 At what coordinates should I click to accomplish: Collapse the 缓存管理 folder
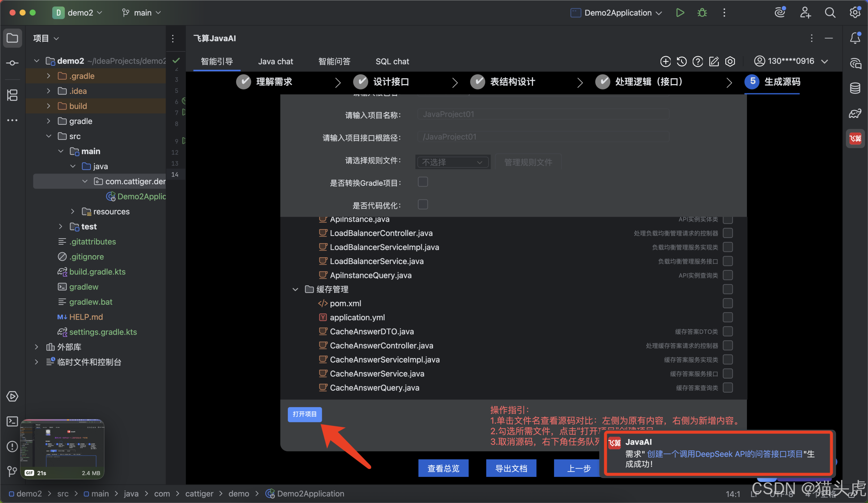[295, 289]
